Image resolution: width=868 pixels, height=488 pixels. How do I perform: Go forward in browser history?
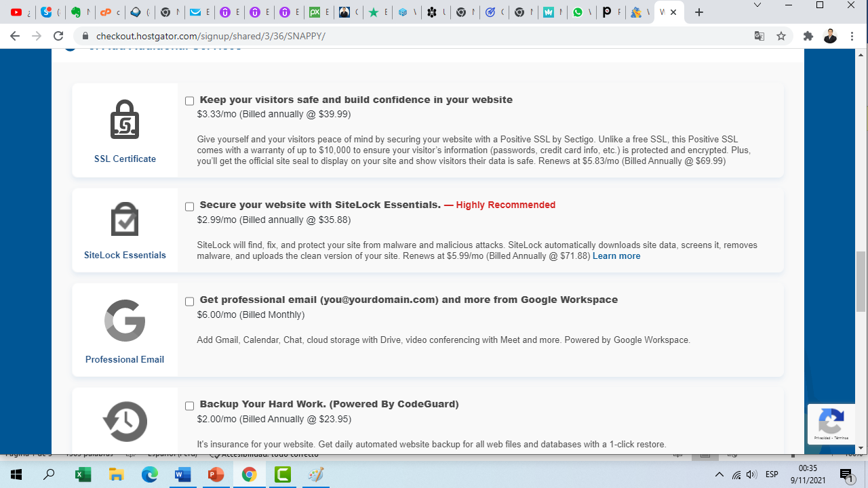coord(37,36)
